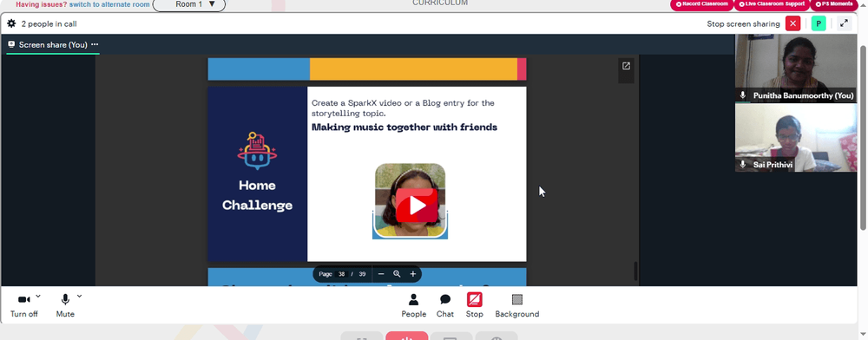Viewport: 868px width, 340px height.
Task: Open the People panel
Action: coord(413,305)
